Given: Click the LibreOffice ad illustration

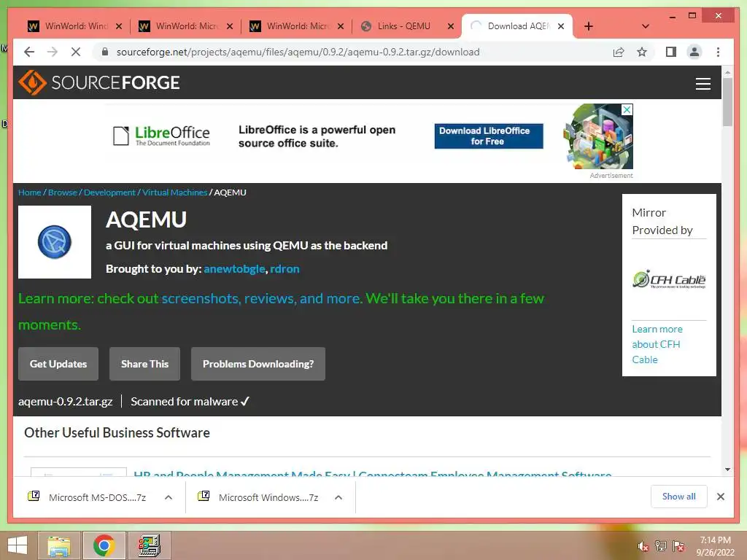Looking at the screenshot, I should pos(598,136).
